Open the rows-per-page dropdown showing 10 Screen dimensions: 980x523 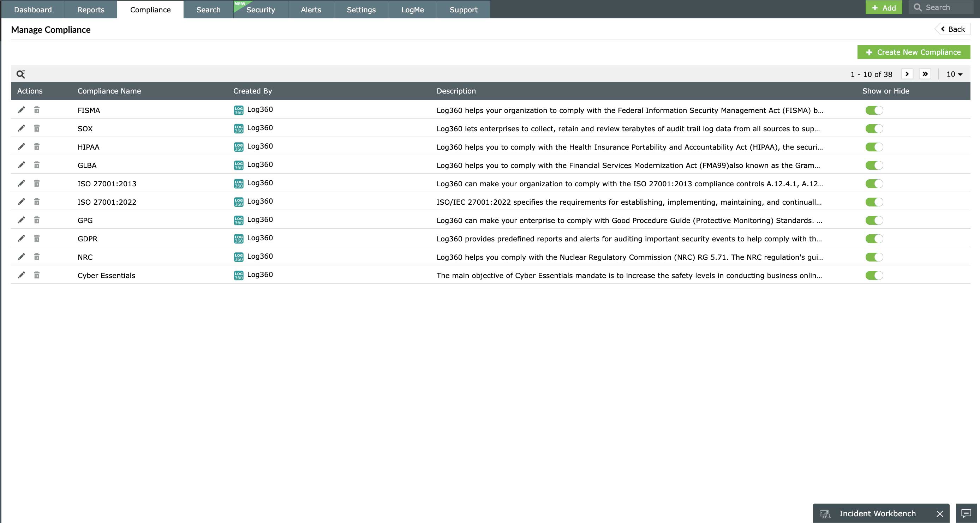pos(954,74)
